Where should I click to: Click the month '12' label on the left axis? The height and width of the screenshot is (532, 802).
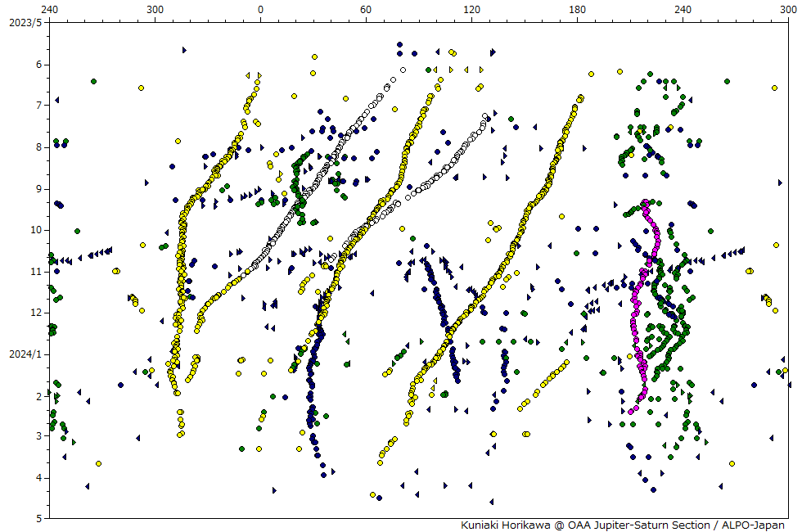point(36,313)
